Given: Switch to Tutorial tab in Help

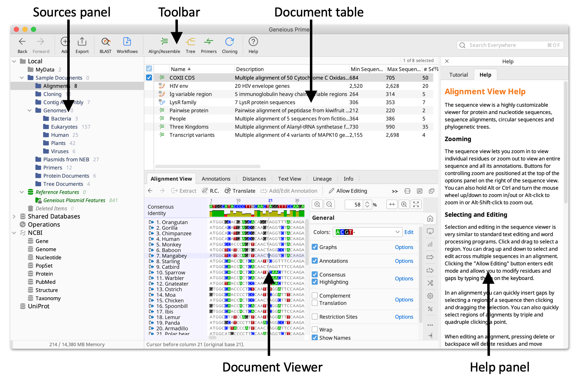Looking at the screenshot, I should tap(458, 75).
